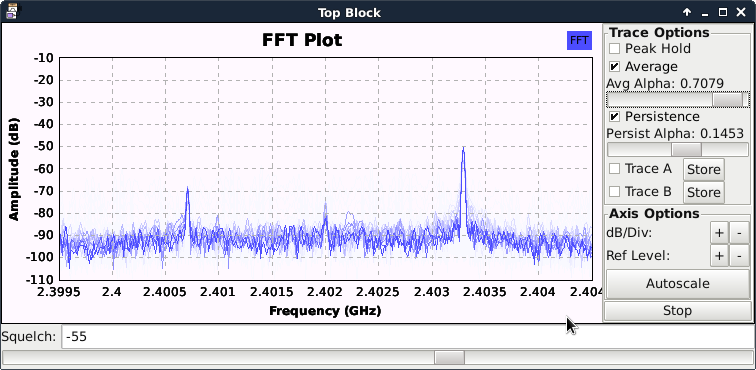The image size is (756, 370).
Task: Click the 2.4035 frequency tick label
Action: click(485, 292)
